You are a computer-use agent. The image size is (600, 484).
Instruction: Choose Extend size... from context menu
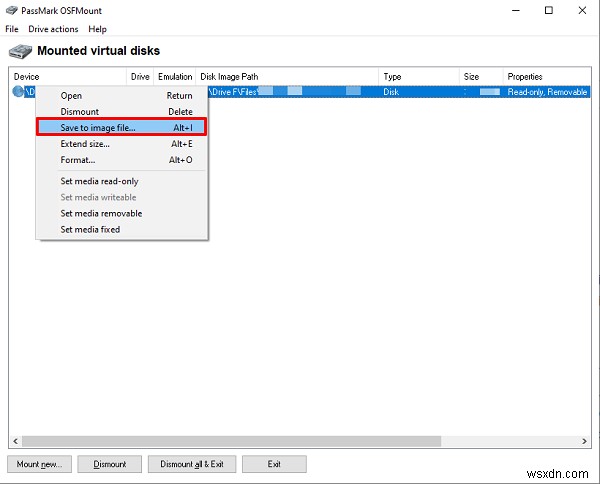pyautogui.click(x=122, y=144)
